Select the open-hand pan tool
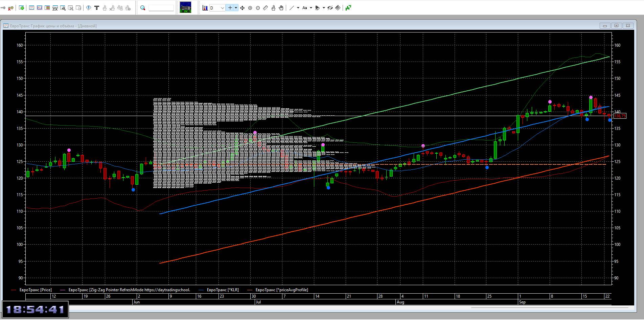The height and width of the screenshot is (320, 644). [281, 8]
